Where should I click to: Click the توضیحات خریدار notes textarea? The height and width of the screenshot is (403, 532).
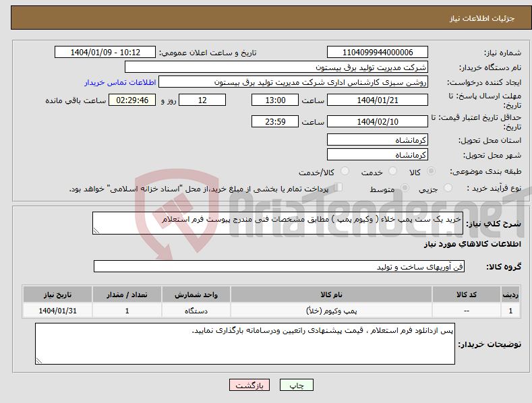point(245,344)
